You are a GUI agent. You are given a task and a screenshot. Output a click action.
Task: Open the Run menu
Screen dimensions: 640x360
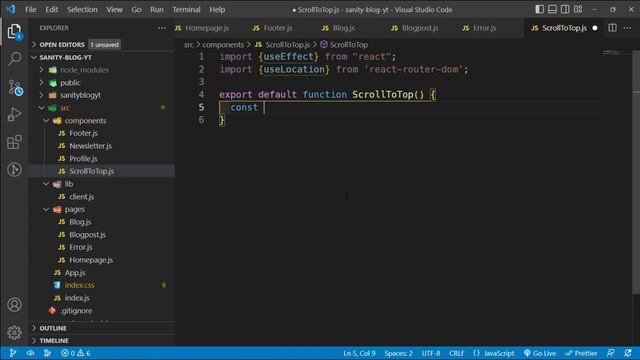click(x=157, y=9)
